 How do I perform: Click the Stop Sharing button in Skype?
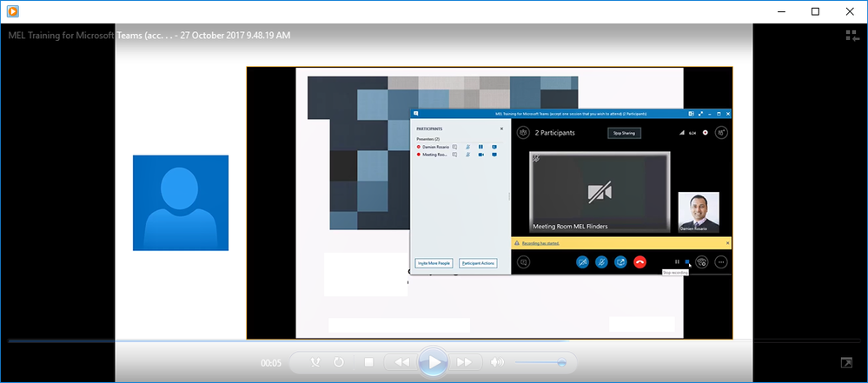pyautogui.click(x=624, y=133)
